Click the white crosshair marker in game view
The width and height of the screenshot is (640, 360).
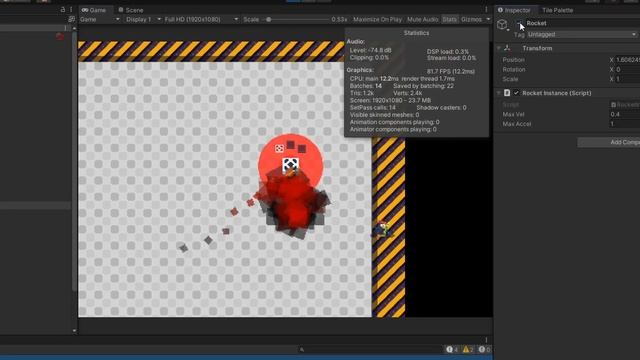click(x=291, y=165)
